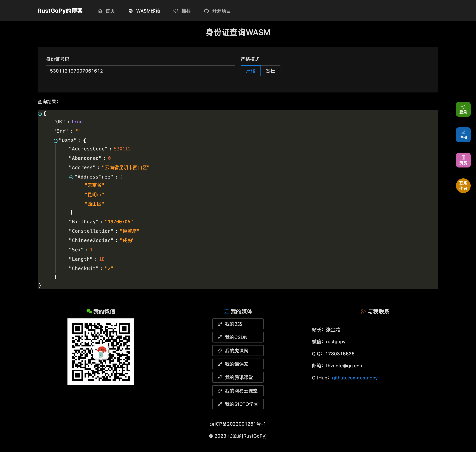Open 我的B站 link button
This screenshot has height=452, width=476.
pyautogui.click(x=238, y=324)
